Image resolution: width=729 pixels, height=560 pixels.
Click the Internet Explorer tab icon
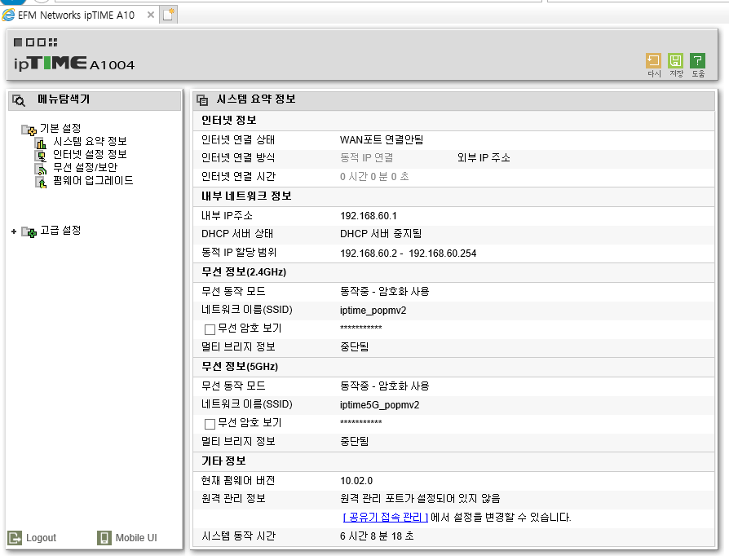click(8, 15)
